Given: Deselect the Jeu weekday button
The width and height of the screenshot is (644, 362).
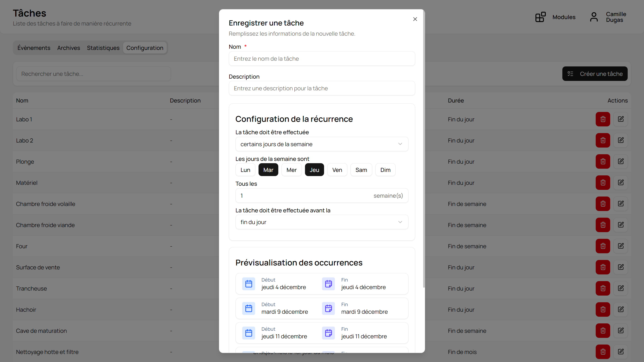Looking at the screenshot, I should [314, 170].
